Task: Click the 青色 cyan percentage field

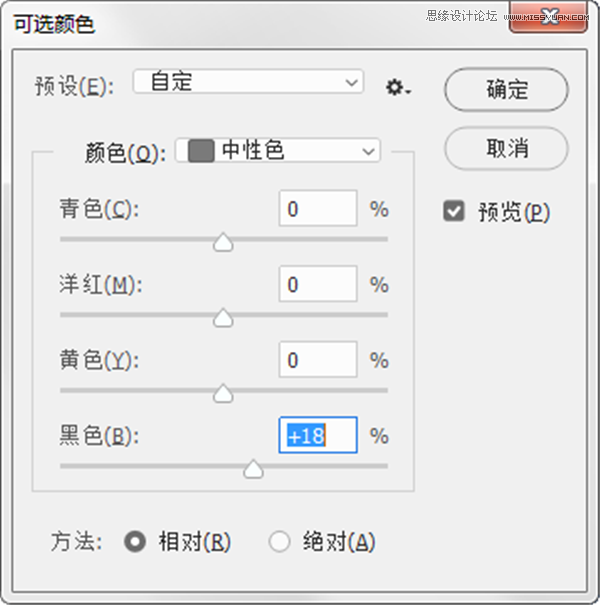Action: coord(318,208)
